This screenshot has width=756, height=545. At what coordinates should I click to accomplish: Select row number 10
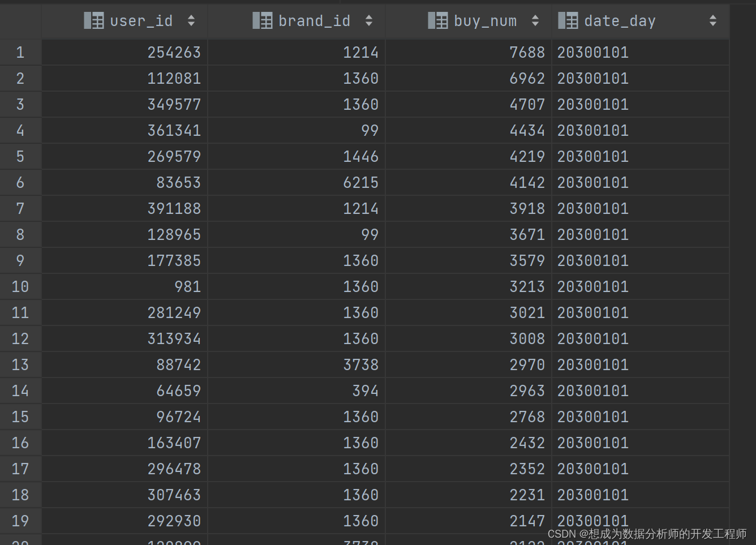click(x=20, y=287)
